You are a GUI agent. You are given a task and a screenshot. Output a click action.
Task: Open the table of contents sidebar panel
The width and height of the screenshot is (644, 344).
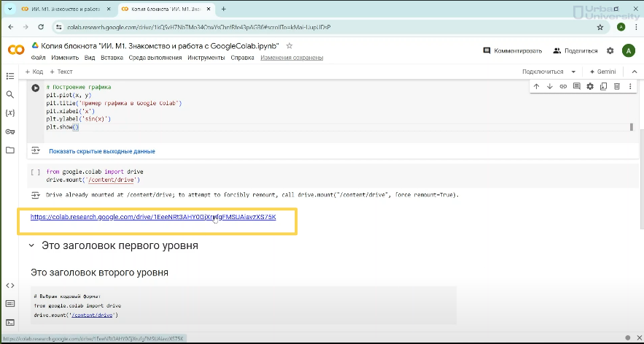10,76
